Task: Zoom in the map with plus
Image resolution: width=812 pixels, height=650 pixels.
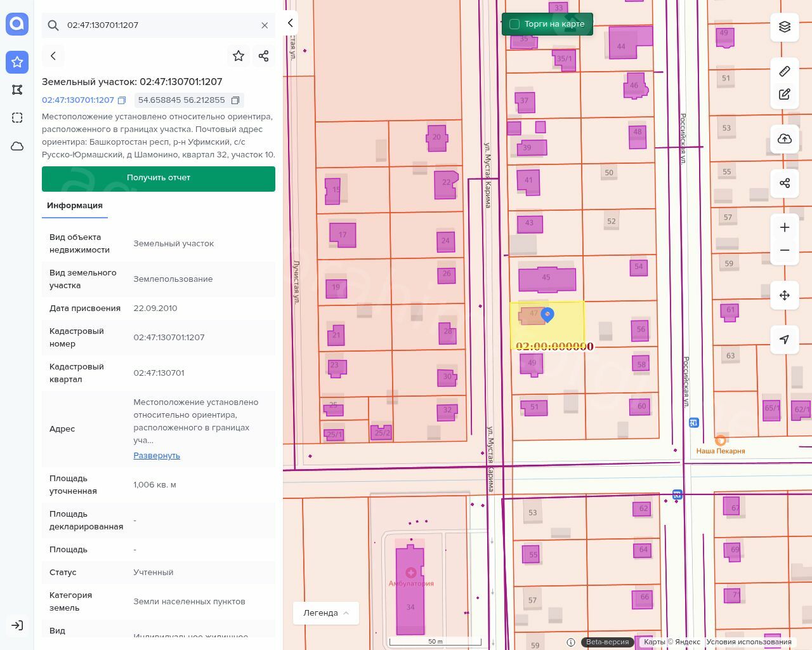Action: click(x=785, y=227)
